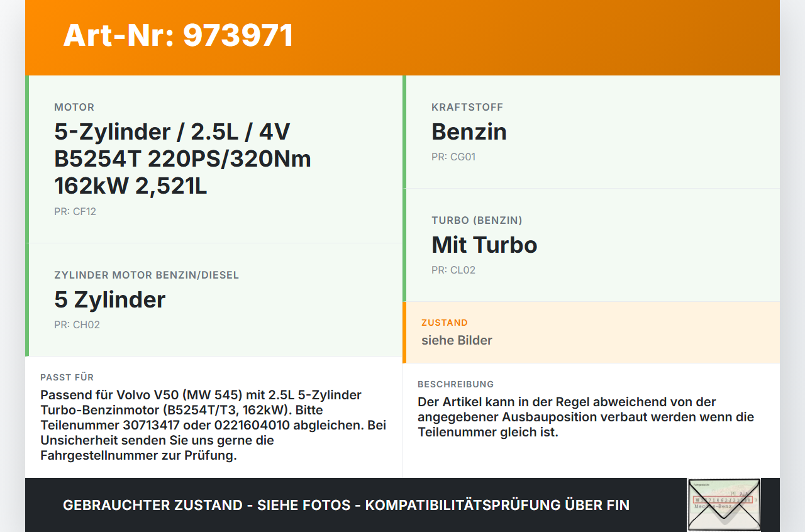This screenshot has height=532, width=805.
Task: Select the PR: CL02 code under Mit Turbo
Action: coord(453,270)
